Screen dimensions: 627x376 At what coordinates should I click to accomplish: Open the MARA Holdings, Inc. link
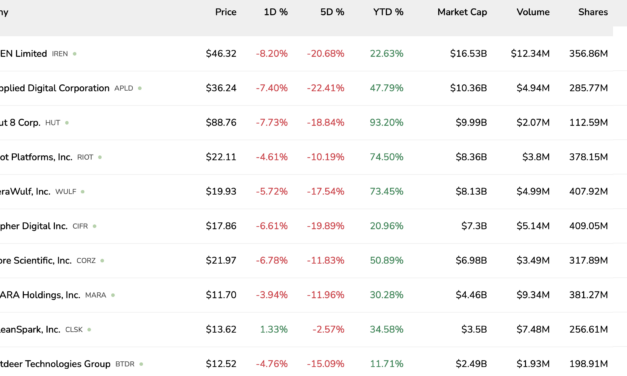[40, 295]
